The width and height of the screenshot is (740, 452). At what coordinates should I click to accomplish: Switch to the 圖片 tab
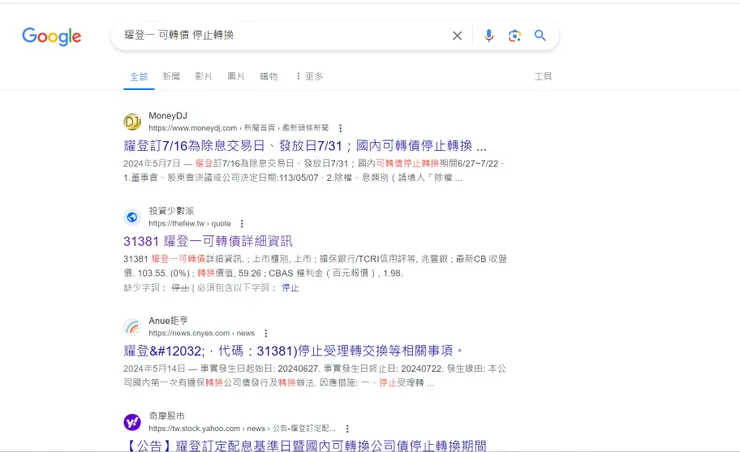pyautogui.click(x=236, y=76)
